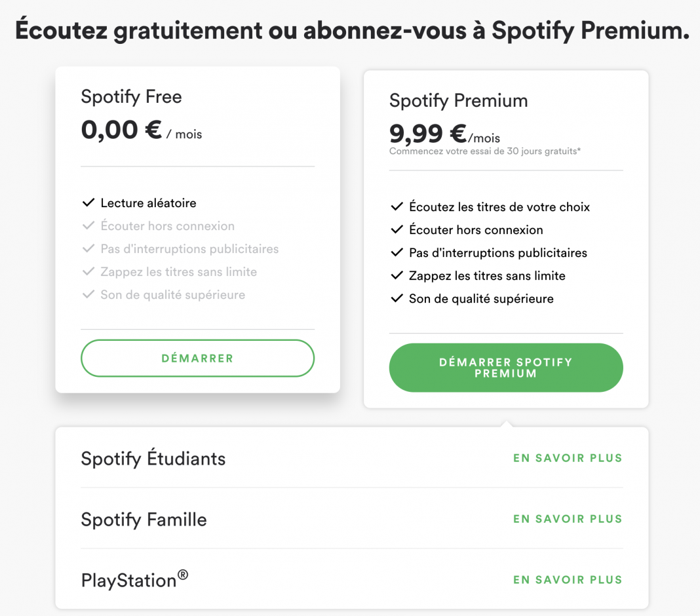Expand details with EN SAVOIR PLUS for Spotify Étudiants

(568, 458)
